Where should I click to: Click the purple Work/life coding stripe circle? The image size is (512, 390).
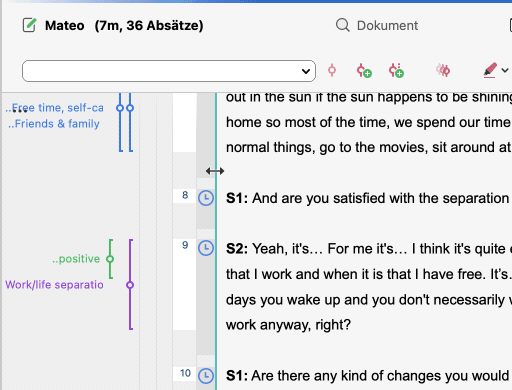[x=130, y=285]
